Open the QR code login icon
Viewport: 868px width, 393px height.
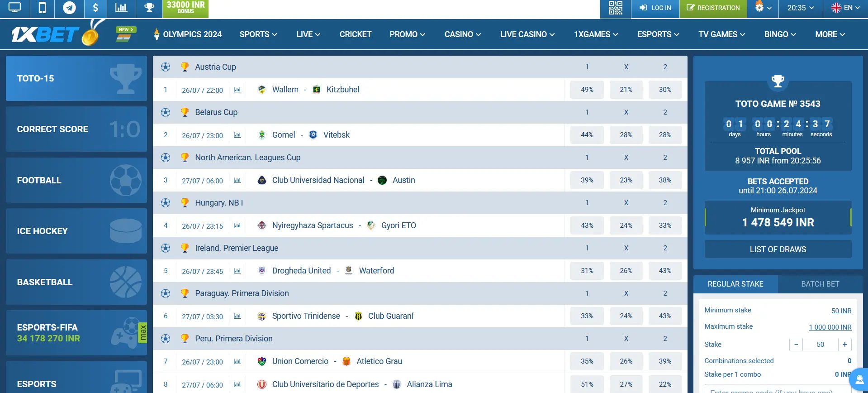[x=615, y=8]
